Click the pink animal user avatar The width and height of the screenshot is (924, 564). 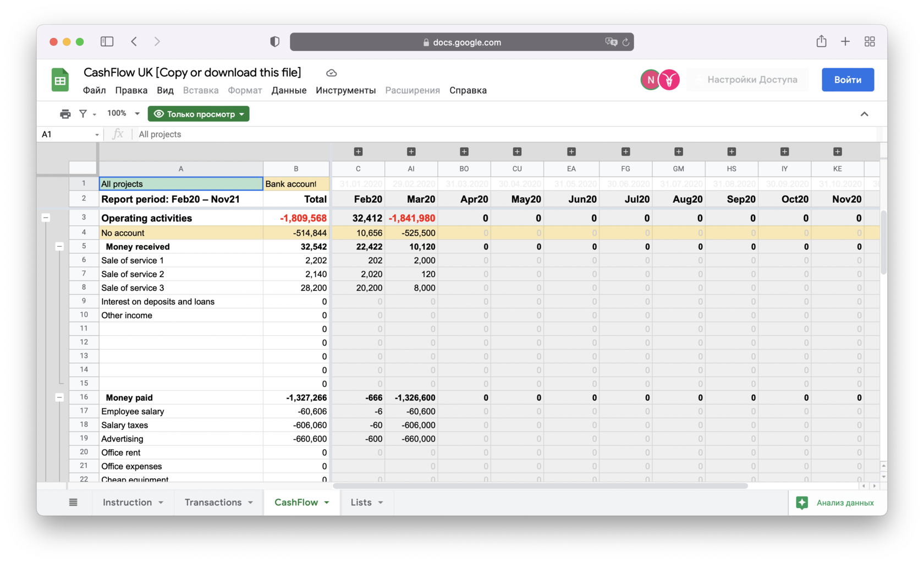point(669,80)
